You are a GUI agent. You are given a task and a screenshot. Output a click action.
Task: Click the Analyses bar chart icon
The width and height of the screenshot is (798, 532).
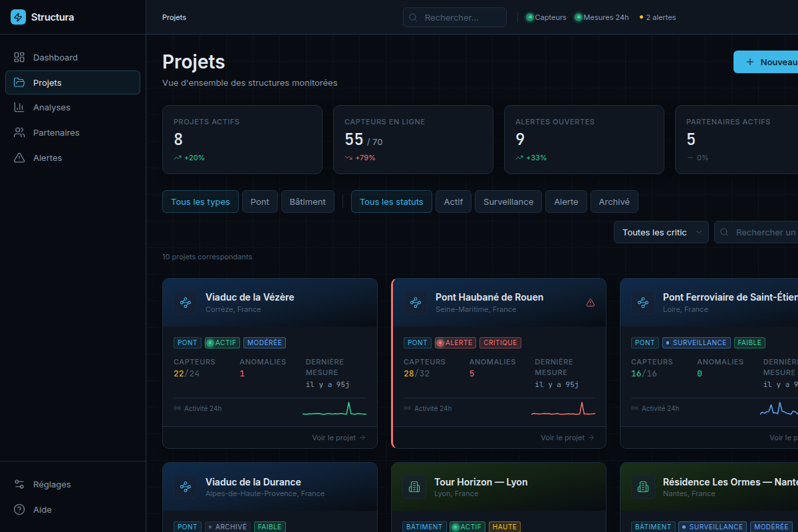[19, 107]
